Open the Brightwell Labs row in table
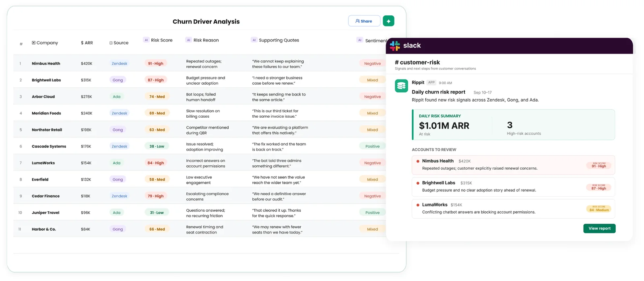Screen dimensions: 644x281 (x=199, y=80)
